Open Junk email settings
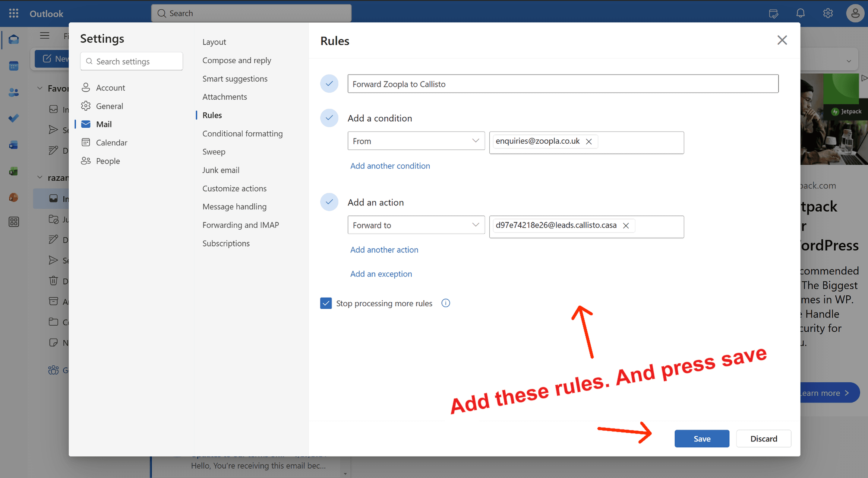Viewport: 868px width, 478px height. pos(221,170)
